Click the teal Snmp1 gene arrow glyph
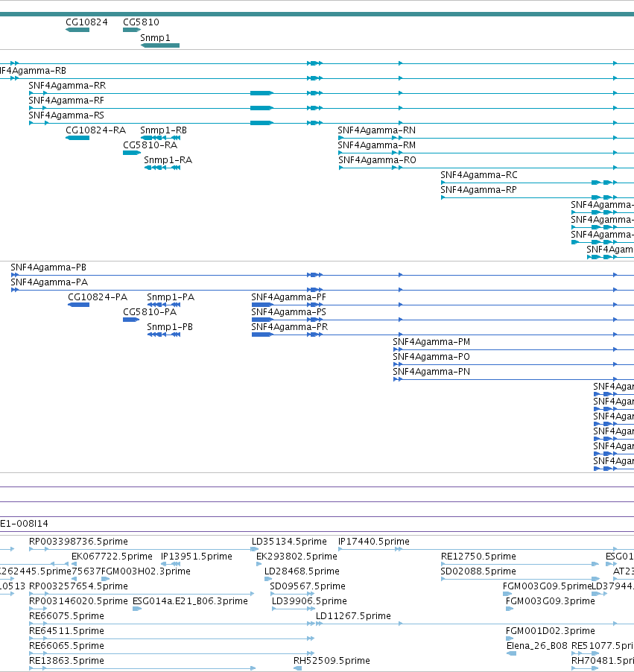The height and width of the screenshot is (672, 634). click(160, 45)
